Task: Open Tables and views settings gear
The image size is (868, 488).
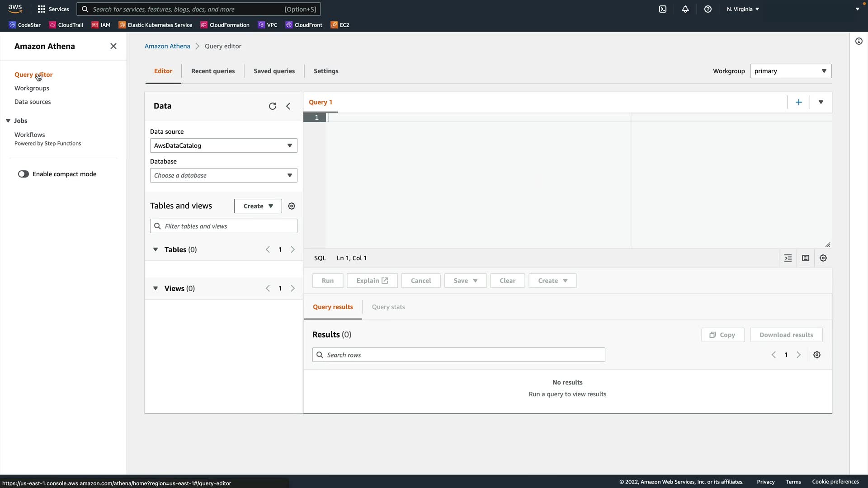Action: point(292,206)
